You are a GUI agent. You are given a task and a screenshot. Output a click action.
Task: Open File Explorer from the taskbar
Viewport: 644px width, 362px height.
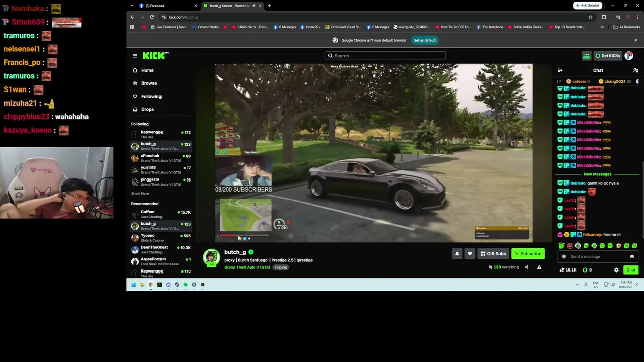tap(142, 285)
